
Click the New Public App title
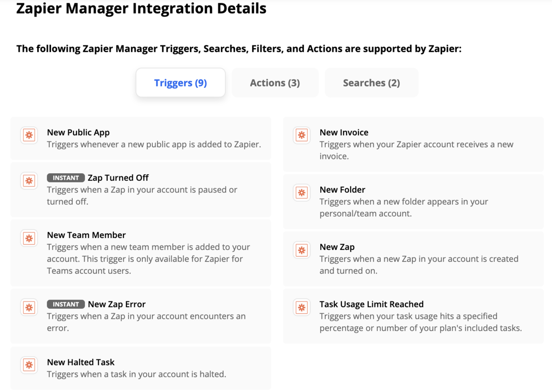coord(78,132)
